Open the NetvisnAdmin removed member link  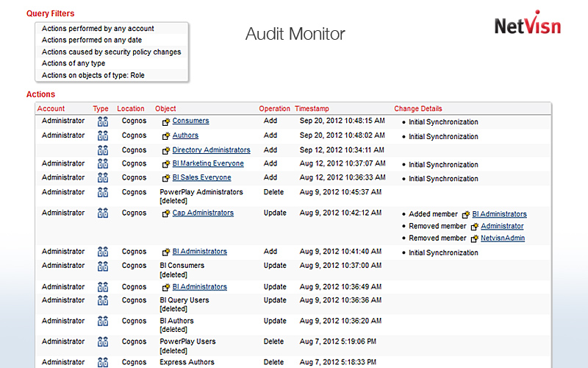pos(503,238)
